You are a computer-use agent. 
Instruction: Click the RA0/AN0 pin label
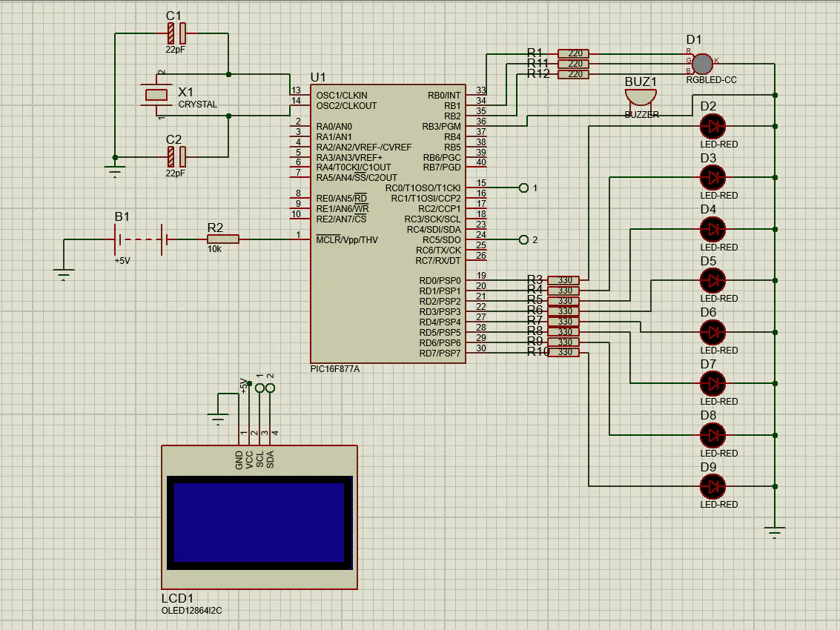click(x=334, y=127)
